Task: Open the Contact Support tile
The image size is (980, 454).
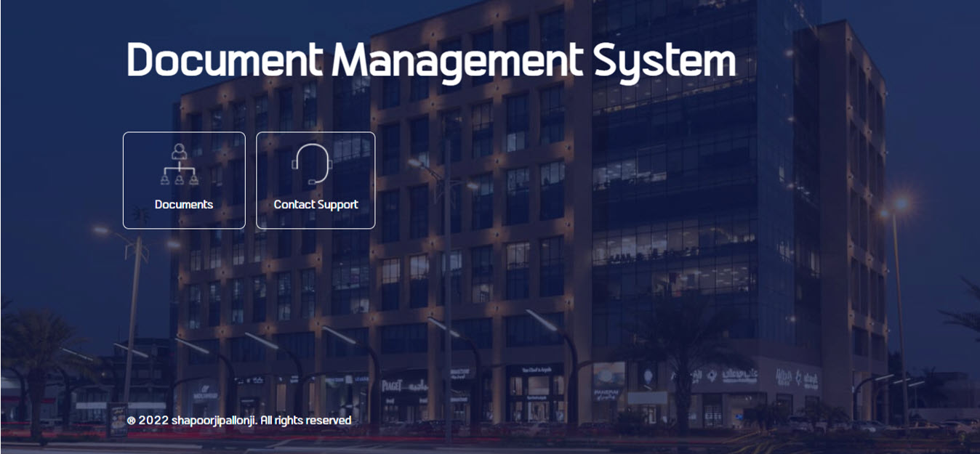Action: pos(316,180)
